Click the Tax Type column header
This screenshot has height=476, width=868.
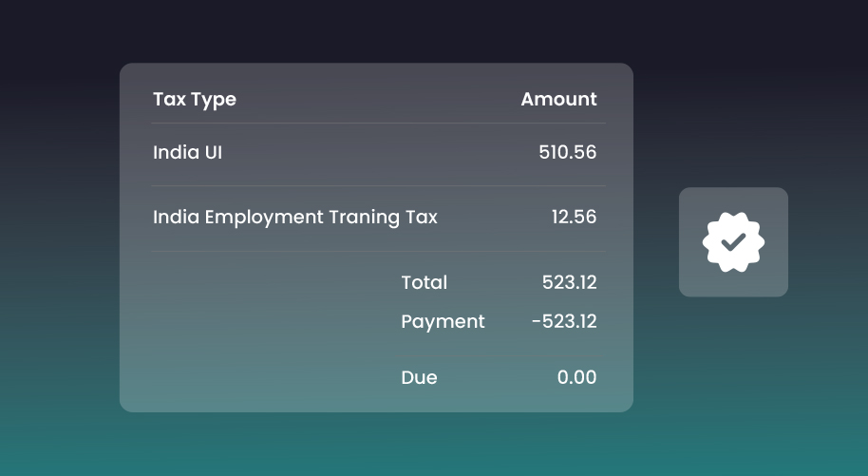(x=195, y=99)
